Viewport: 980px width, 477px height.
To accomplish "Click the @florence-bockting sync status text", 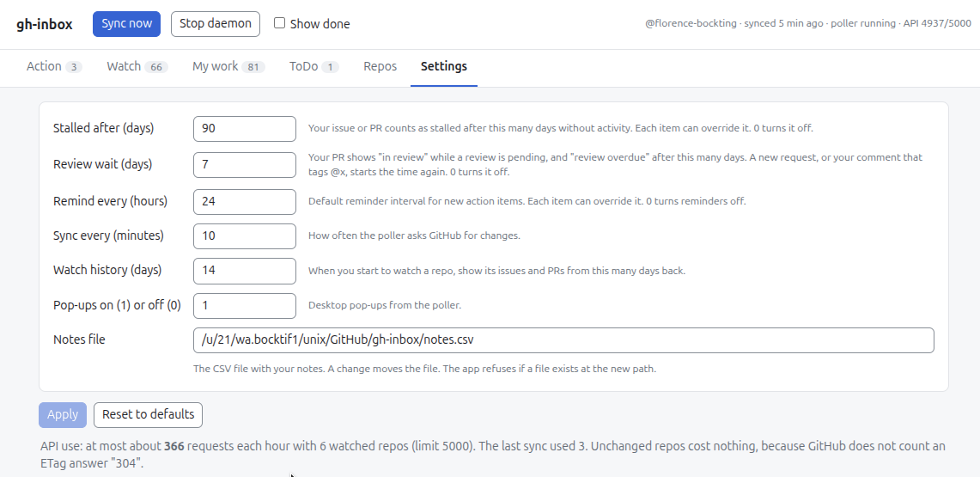I will click(808, 24).
